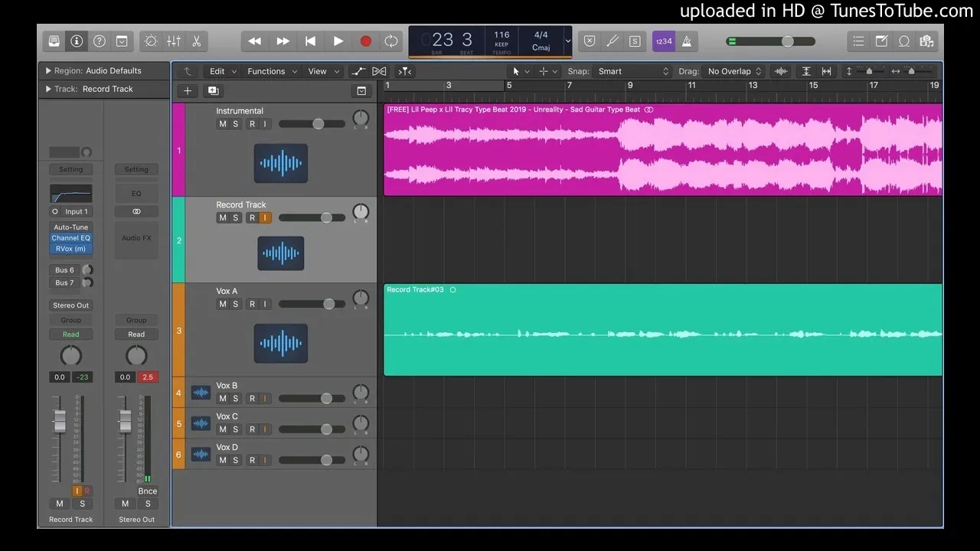Mute the Vox A track
Screen dimensions: 980x551
point(223,304)
